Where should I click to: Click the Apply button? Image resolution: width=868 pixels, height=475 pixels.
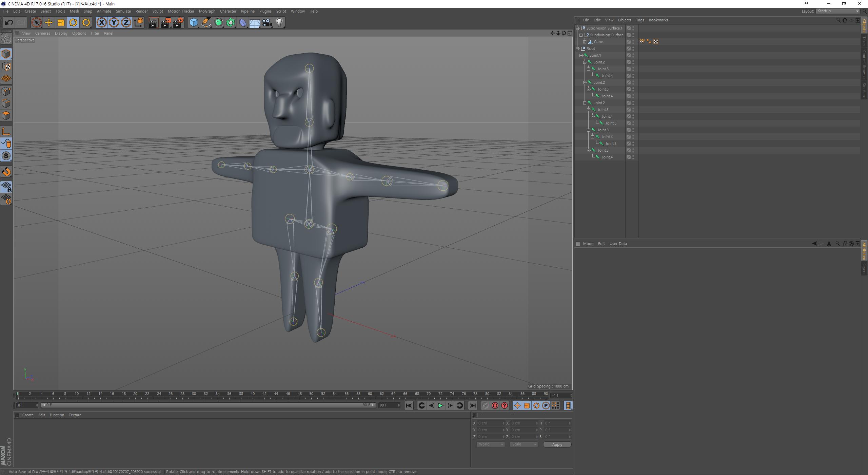coord(557,444)
